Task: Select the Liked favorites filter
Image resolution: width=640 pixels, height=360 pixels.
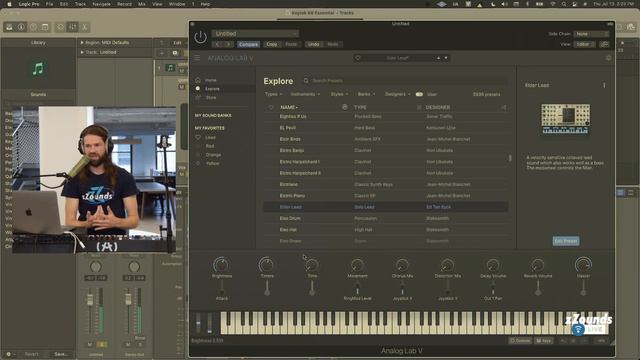Action: (207, 138)
